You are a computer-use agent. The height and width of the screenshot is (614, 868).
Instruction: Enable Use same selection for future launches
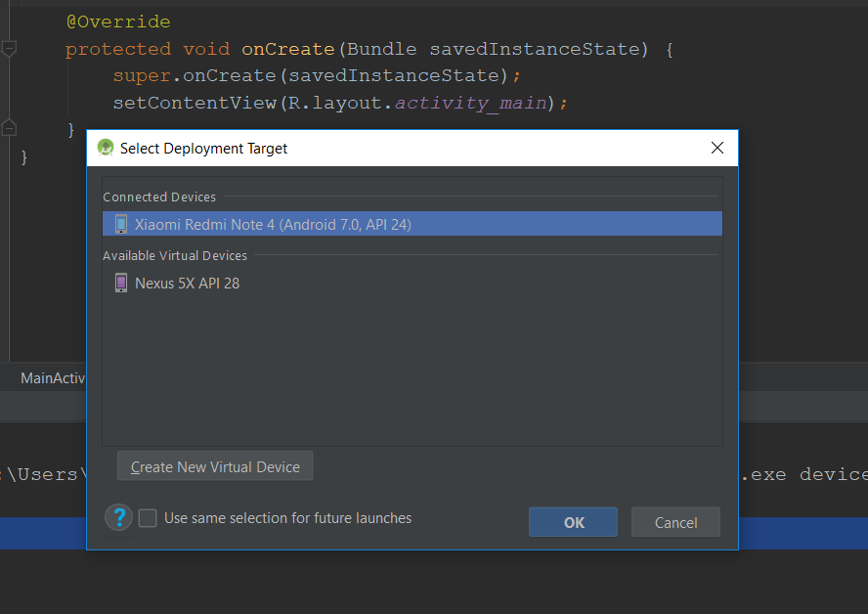pos(148,518)
